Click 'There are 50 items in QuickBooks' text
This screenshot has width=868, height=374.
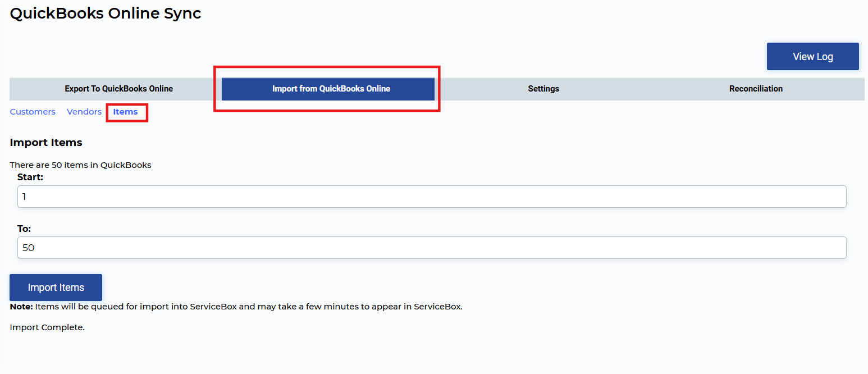(80, 165)
